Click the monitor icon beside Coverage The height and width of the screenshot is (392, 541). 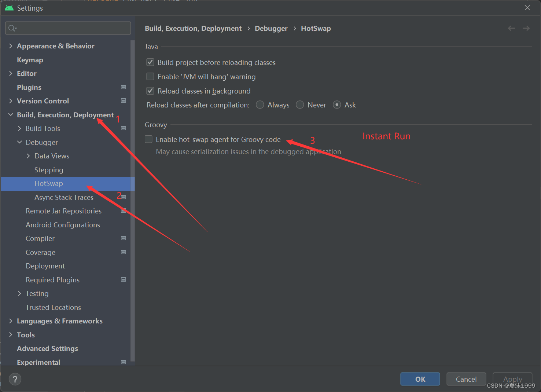[x=124, y=252]
